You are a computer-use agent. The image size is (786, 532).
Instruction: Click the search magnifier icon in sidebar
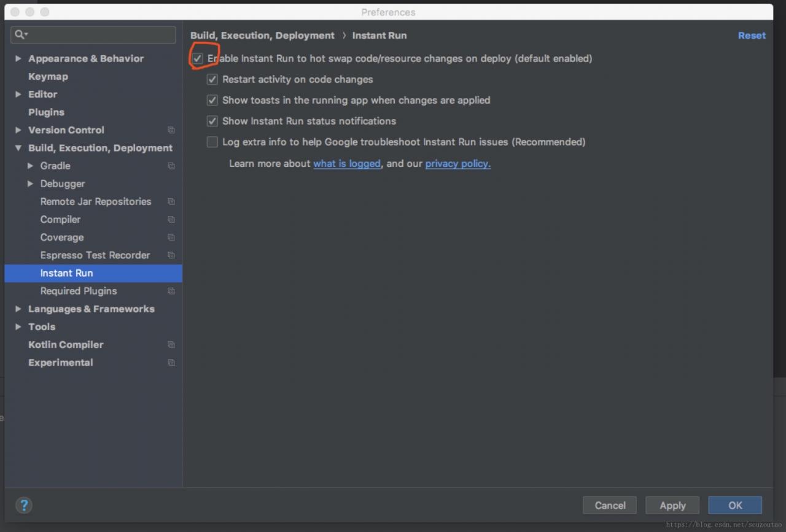tap(20, 34)
